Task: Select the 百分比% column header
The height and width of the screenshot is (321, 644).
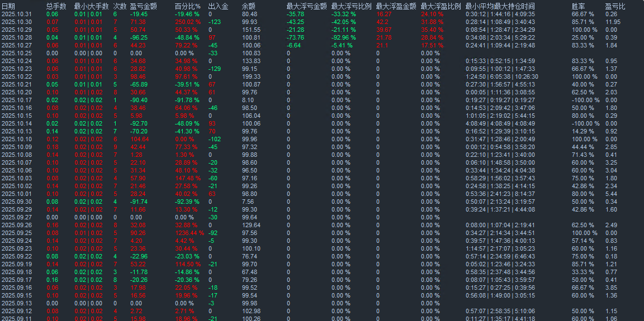Action: click(x=188, y=6)
